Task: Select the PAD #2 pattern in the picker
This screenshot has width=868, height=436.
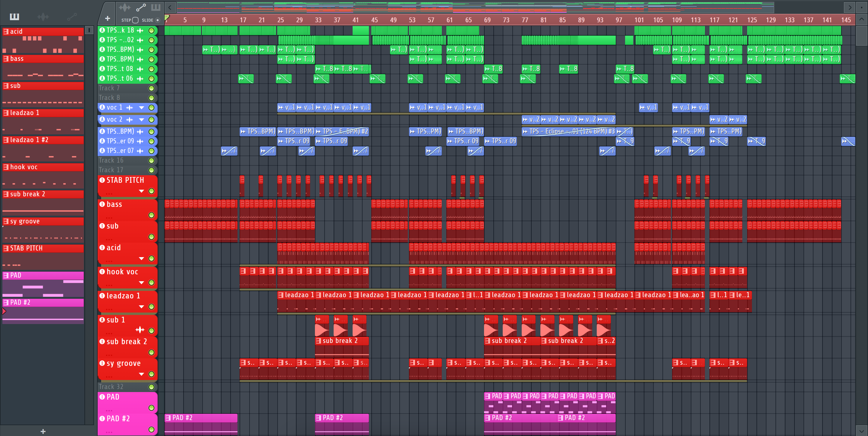Action: click(x=43, y=311)
